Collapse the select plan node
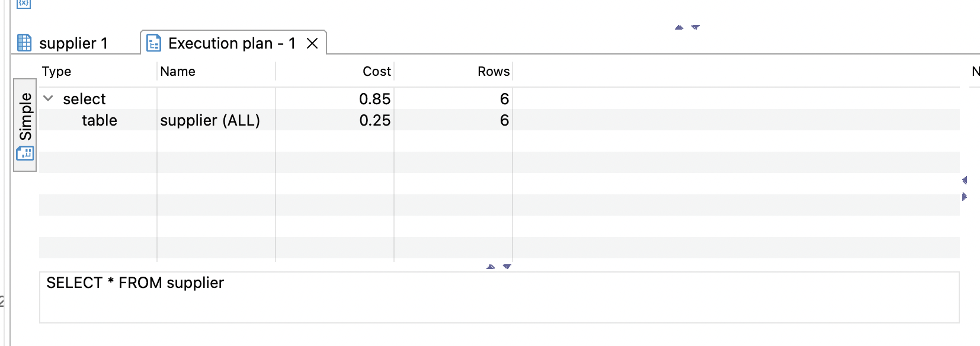Viewport: 980px width, 346px height. [x=49, y=98]
